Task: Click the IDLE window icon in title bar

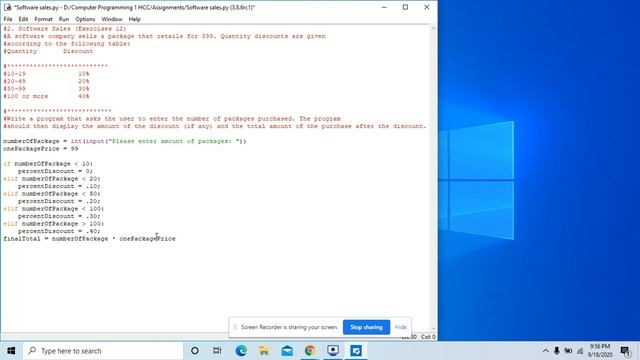Action: tap(7, 7)
